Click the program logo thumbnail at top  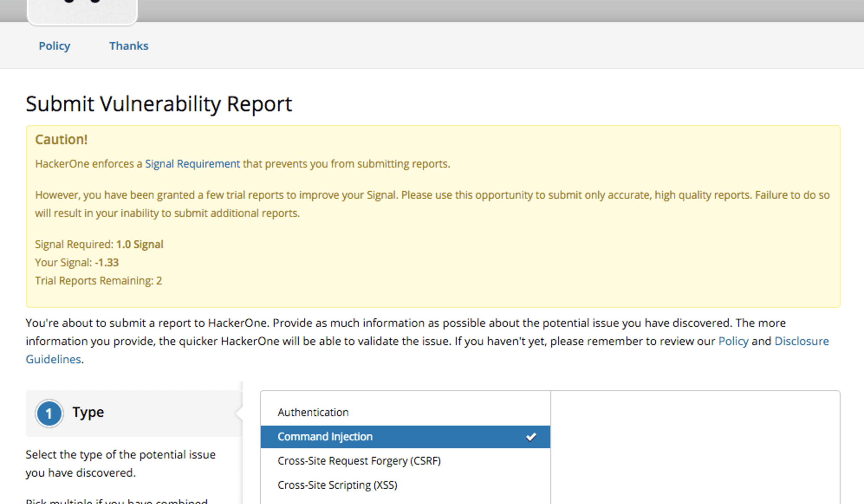[x=82, y=11]
